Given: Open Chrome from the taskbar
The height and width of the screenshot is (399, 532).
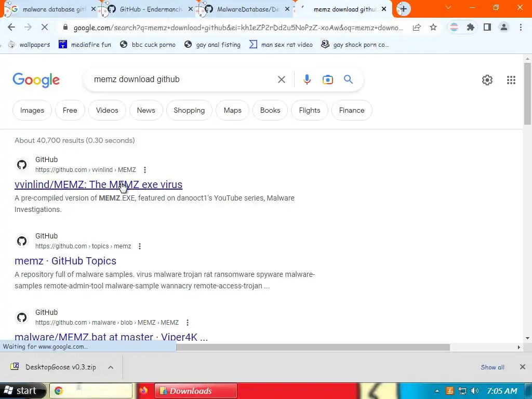Looking at the screenshot, I should coord(91,391).
